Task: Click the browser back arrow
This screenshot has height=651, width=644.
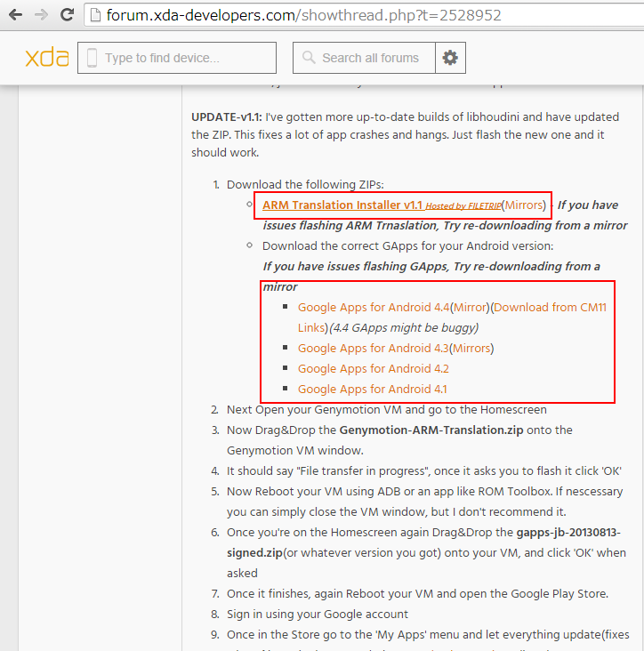Action: tap(16, 15)
